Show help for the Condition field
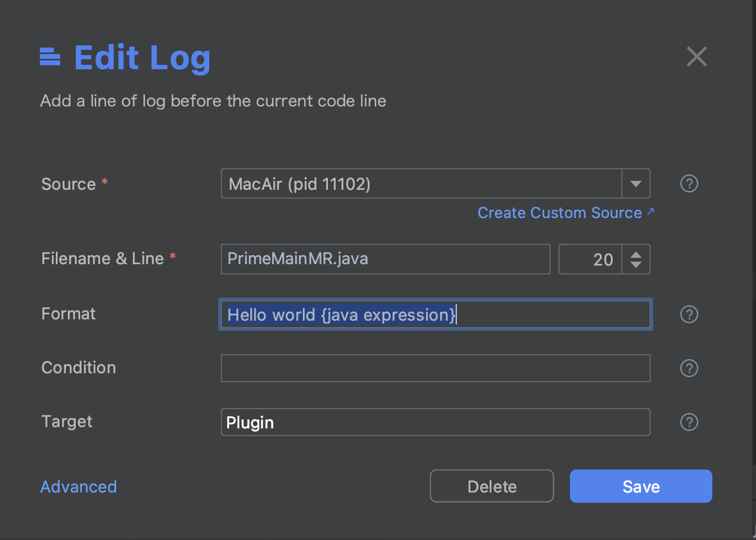This screenshot has height=540, width=756. pyautogui.click(x=689, y=368)
